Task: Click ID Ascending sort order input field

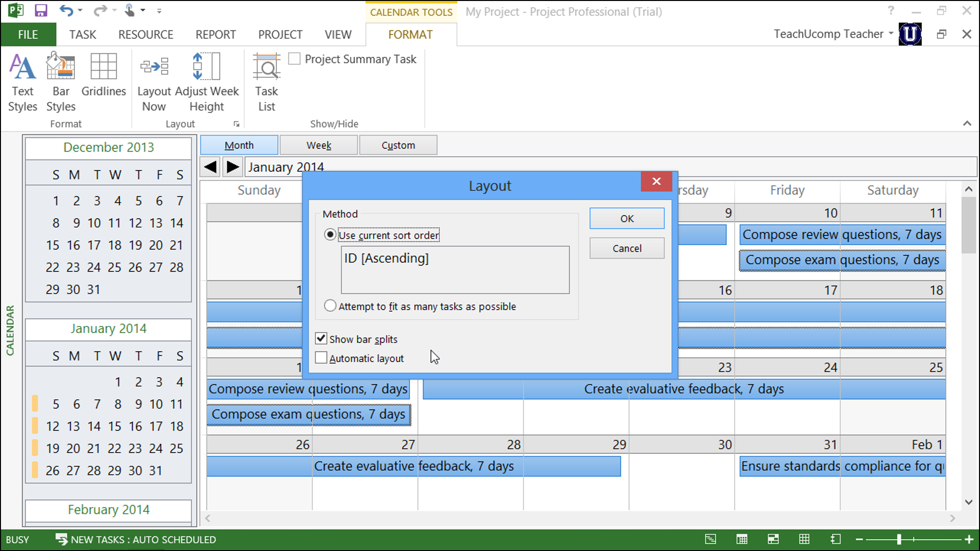Action: coord(455,269)
